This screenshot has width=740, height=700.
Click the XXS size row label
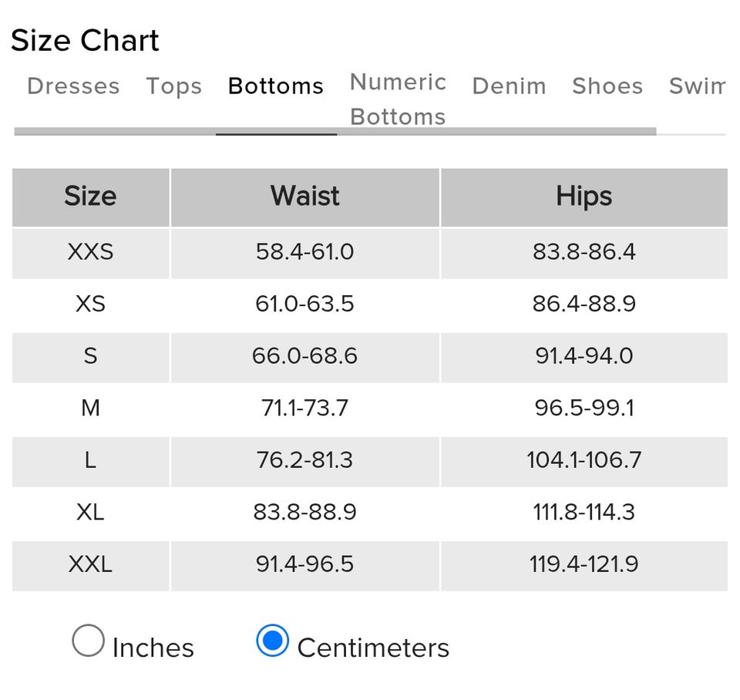90,252
